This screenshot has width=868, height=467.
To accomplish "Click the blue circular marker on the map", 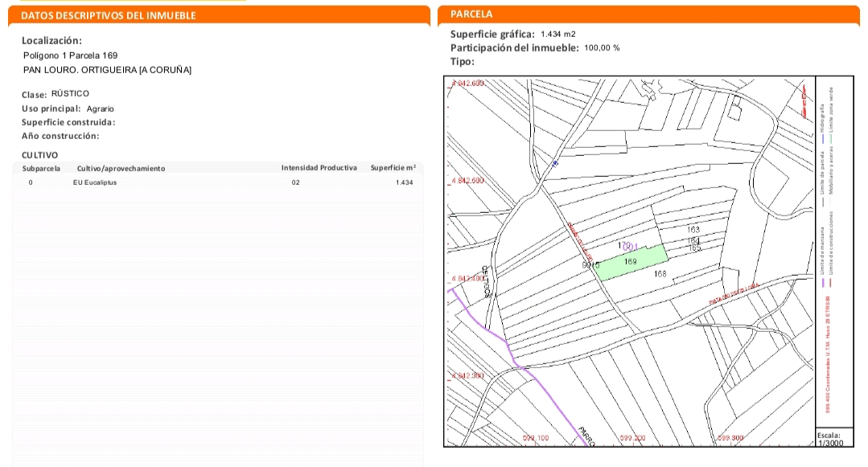I will coord(555,163).
